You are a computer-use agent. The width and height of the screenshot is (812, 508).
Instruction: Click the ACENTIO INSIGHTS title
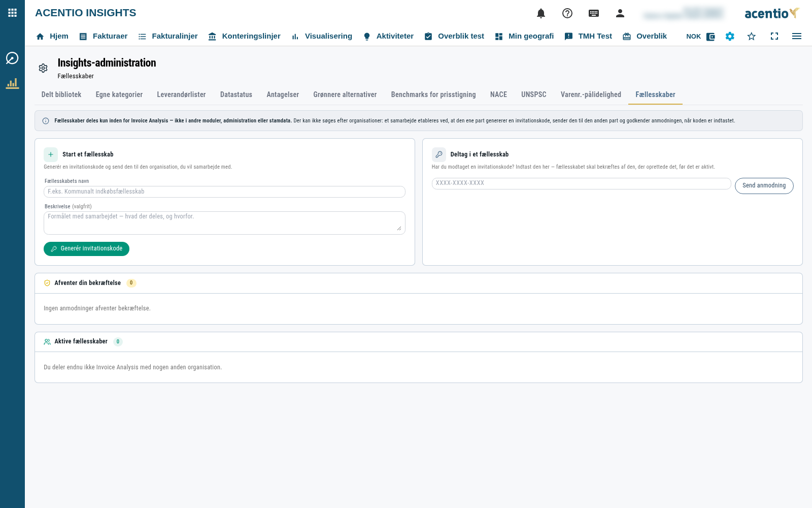point(86,13)
